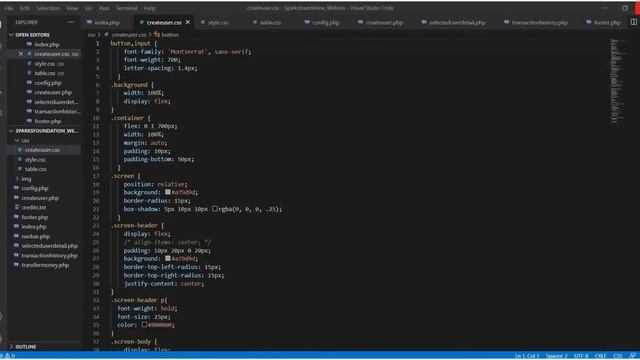Switch to the style.css editor tab
640x360 pixels.
point(218,22)
